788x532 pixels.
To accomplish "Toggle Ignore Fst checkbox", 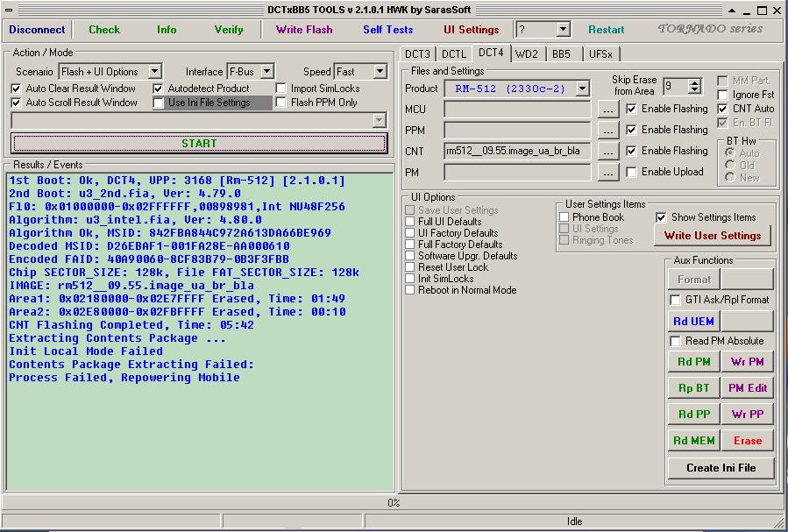I will point(722,95).
